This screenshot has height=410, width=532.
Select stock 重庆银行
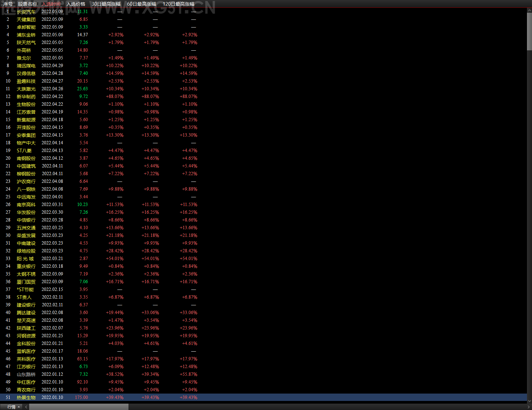point(26,266)
